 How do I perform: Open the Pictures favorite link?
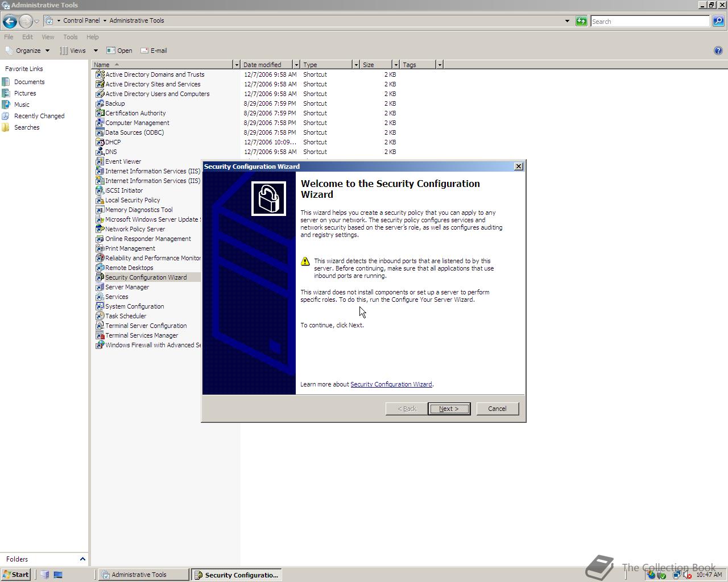pyautogui.click(x=25, y=93)
